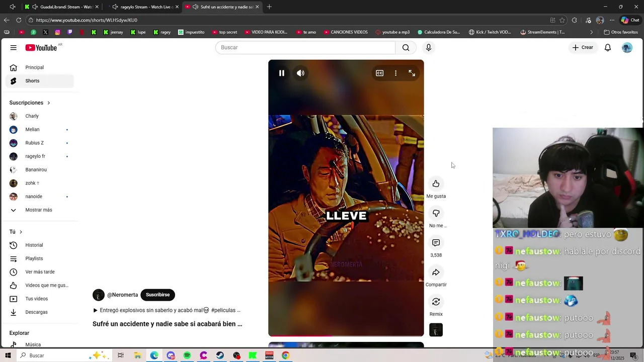The height and width of the screenshot is (362, 644).
Task: Open the comments with 3,538 count
Action: point(436,243)
